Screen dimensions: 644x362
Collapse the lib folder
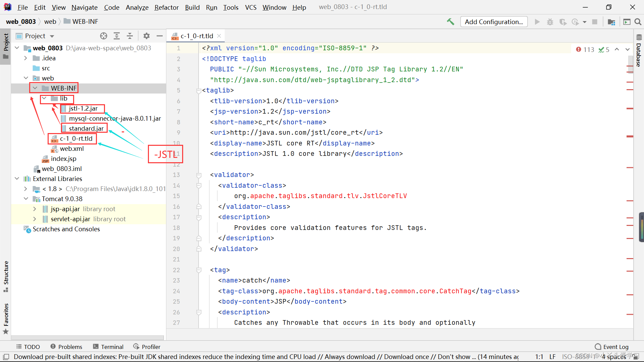44,98
